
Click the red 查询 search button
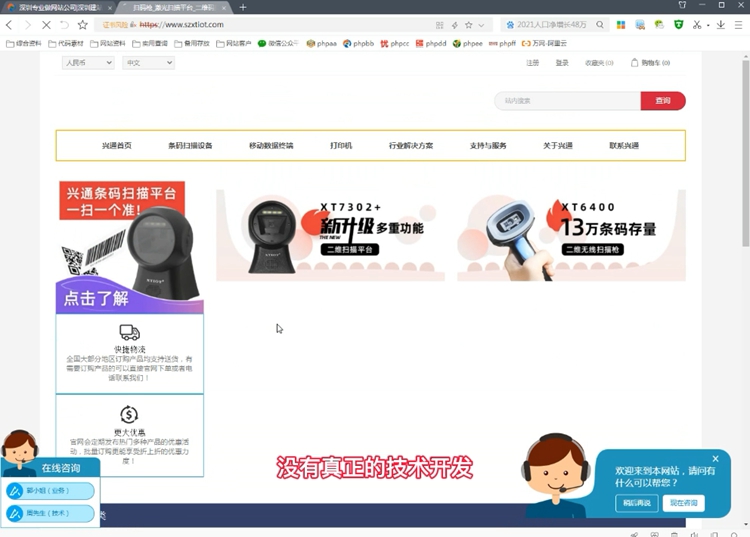(x=663, y=101)
